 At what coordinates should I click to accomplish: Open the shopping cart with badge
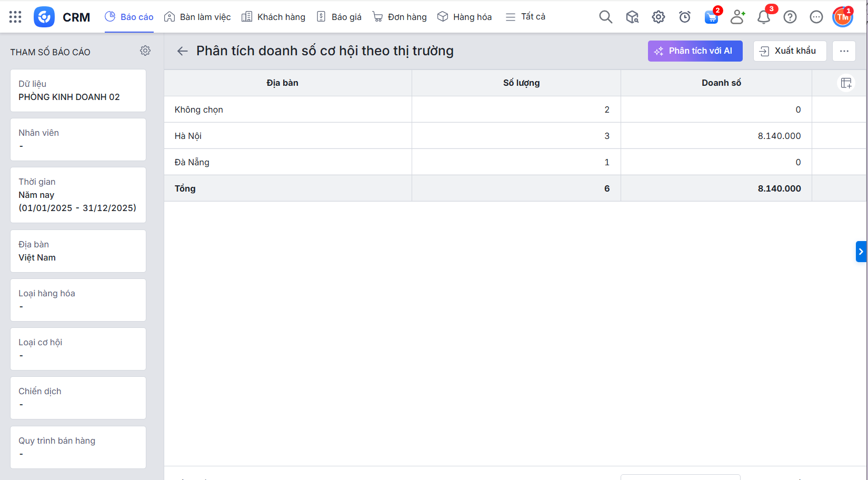(x=711, y=17)
